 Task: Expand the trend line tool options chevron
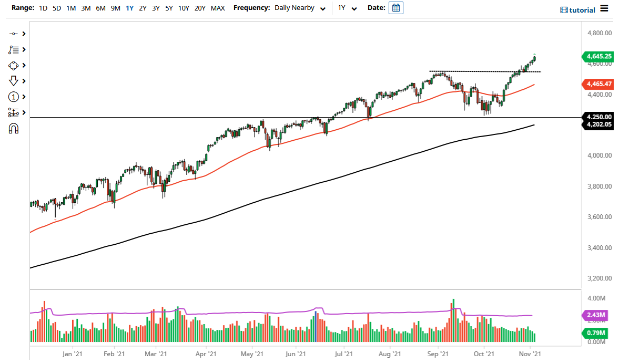pos(23,33)
